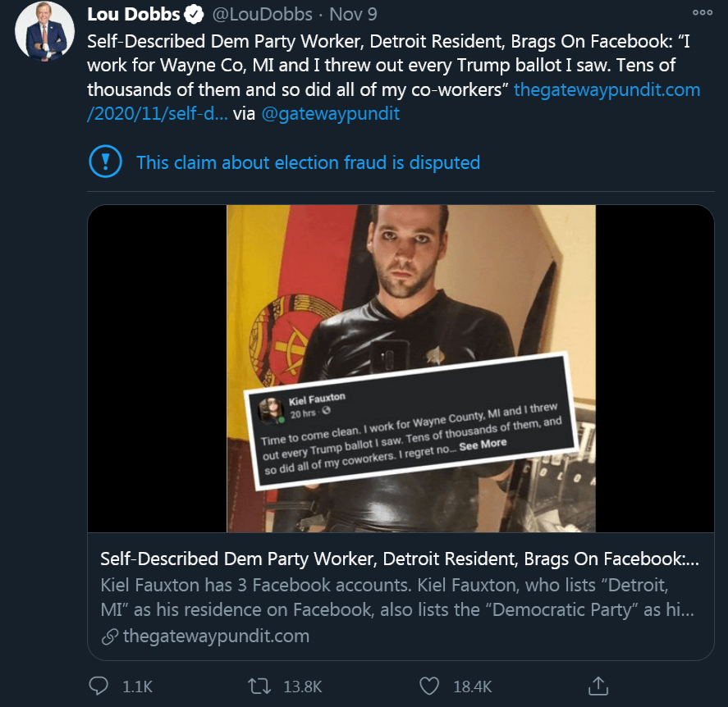Visit the @gatewaypundit mention
Viewport: 728px width, 707px height.
click(330, 114)
